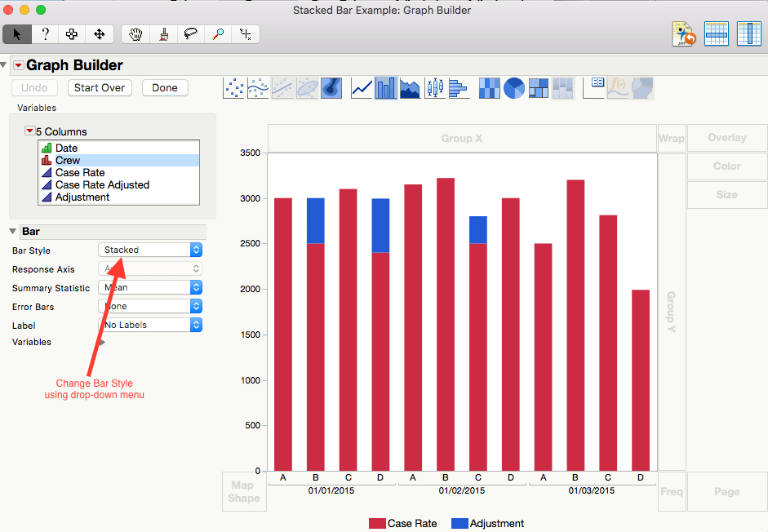Click the red Case Rate legend swatch
The width and height of the screenshot is (768, 532).
[x=377, y=523]
